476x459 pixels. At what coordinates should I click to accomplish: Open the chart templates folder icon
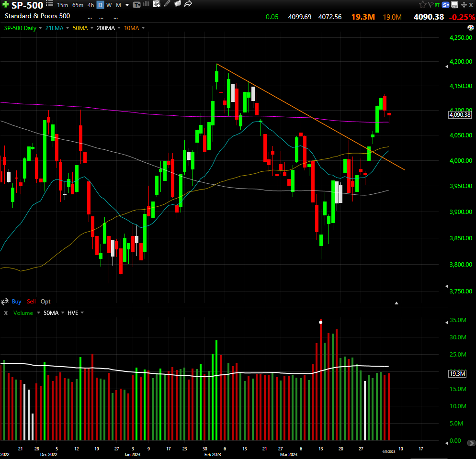178,4
